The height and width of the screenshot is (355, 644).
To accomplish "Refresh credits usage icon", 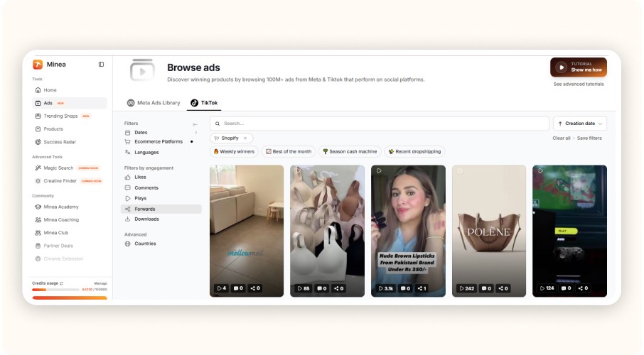I will [62, 283].
